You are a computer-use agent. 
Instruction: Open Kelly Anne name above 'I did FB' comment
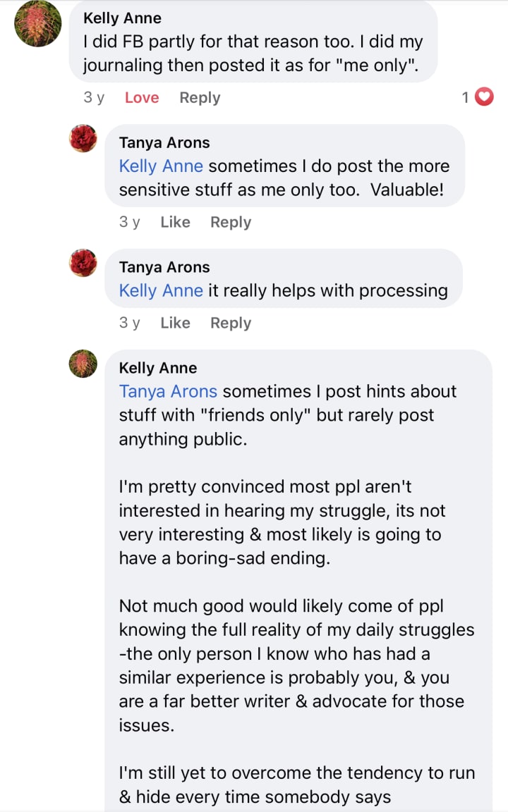(122, 18)
